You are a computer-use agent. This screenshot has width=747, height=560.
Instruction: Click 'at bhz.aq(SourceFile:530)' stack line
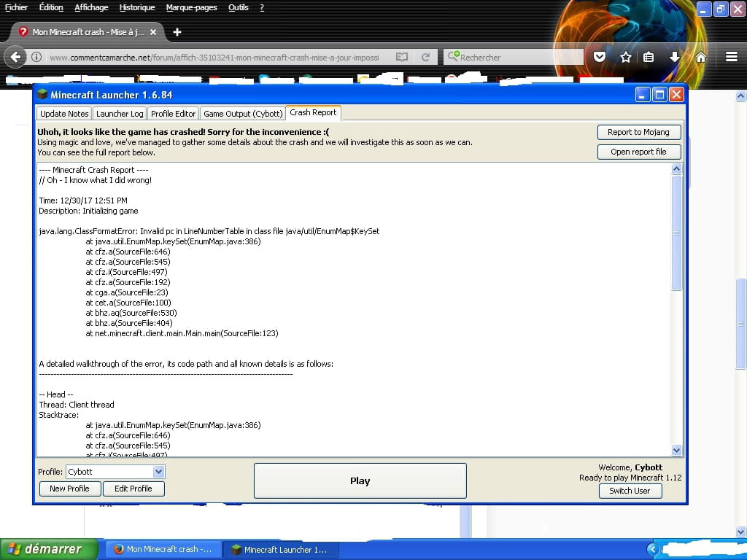point(131,313)
